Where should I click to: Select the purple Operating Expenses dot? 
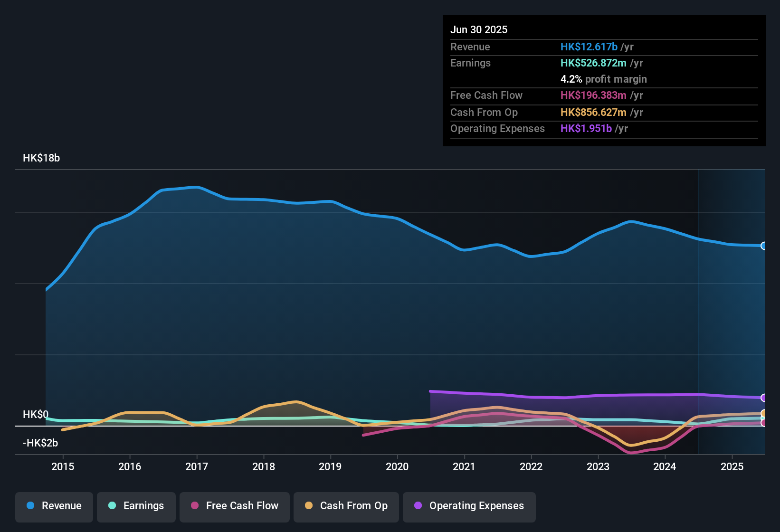click(x=418, y=506)
